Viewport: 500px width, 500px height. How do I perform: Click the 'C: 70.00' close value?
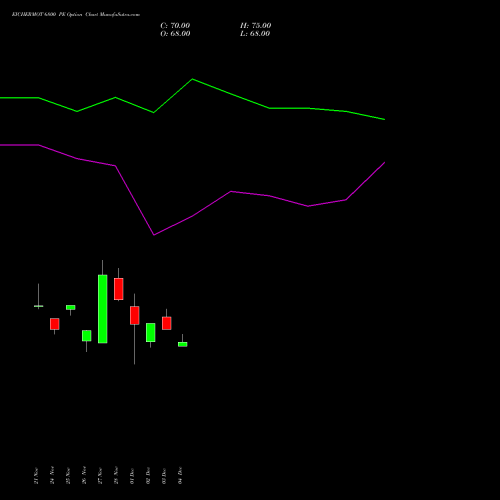pyautogui.click(x=175, y=25)
